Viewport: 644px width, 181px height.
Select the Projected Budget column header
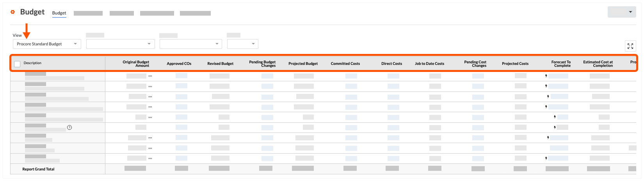click(303, 64)
